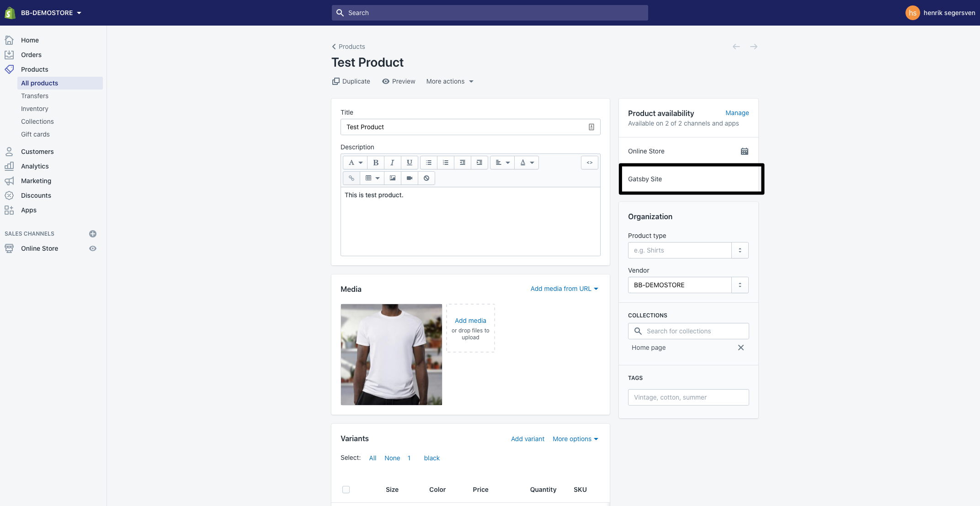This screenshot has height=506, width=980.
Task: Click the add sales channel plus icon
Action: coord(93,234)
